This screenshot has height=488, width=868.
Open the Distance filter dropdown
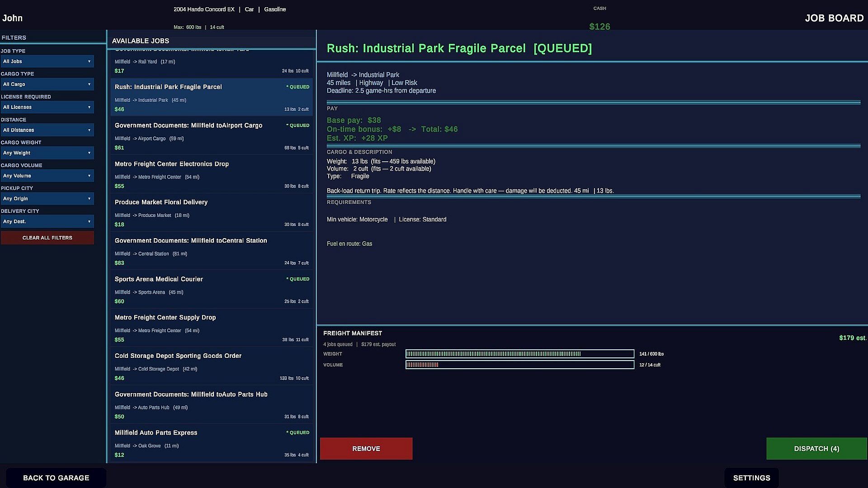tap(47, 130)
